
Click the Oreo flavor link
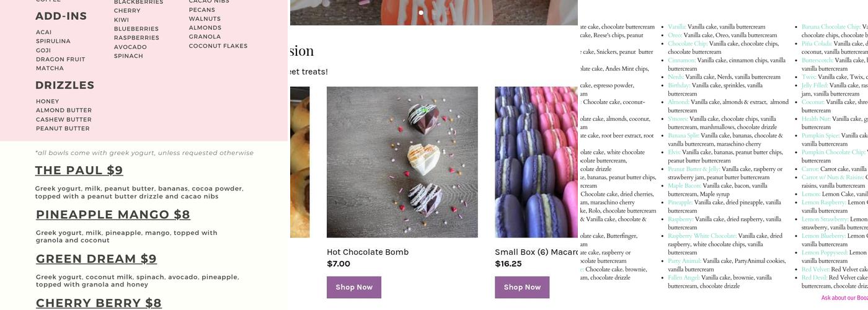675,35
